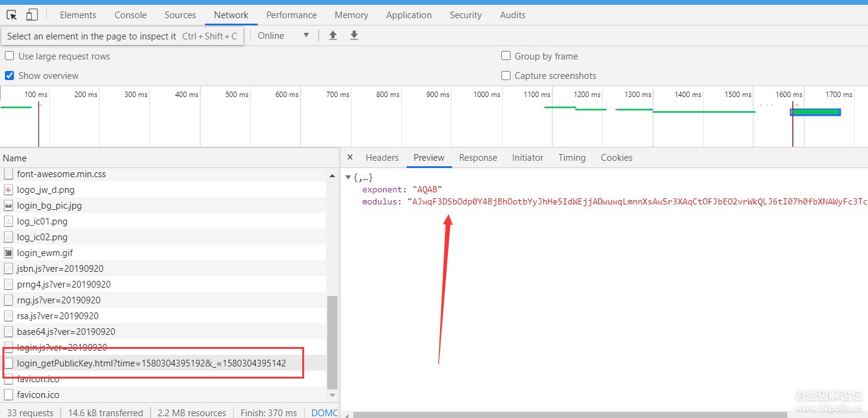Open the Response sub-tab
This screenshot has width=868, height=418.
click(x=478, y=157)
